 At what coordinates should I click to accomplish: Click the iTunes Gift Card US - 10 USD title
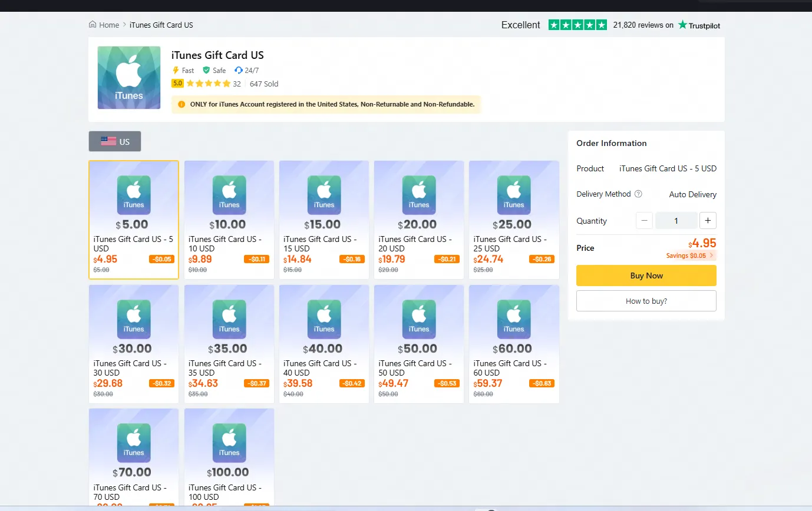point(225,244)
